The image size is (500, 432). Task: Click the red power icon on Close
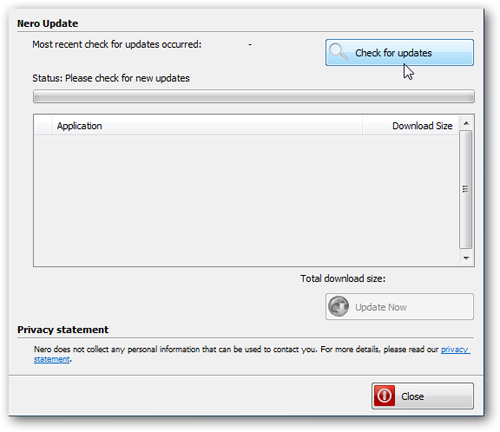384,396
